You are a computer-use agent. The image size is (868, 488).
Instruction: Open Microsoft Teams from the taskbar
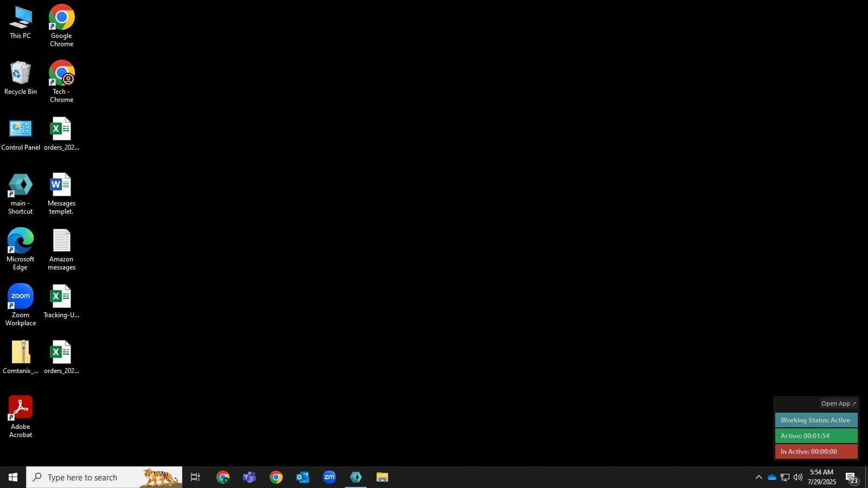250,477
